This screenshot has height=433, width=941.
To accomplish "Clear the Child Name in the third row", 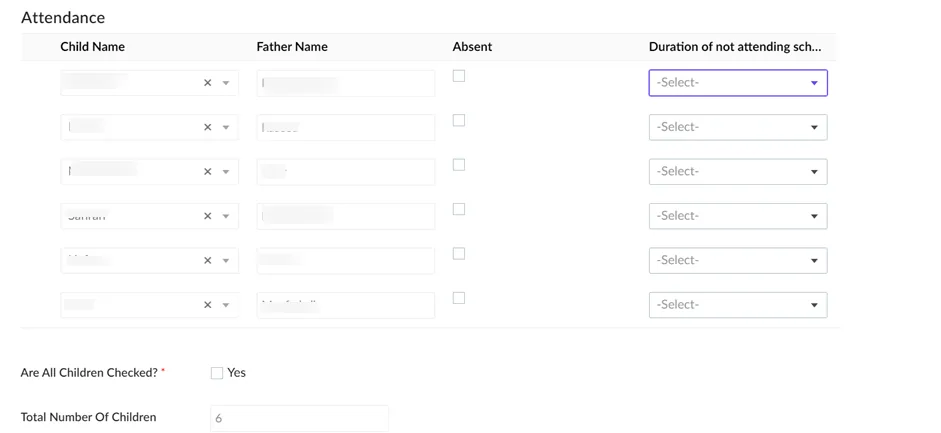I will coord(208,172).
